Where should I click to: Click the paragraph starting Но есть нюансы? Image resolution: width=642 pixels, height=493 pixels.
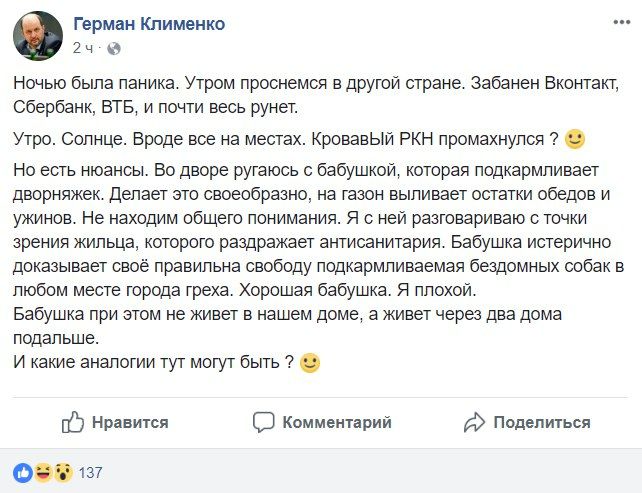(x=319, y=230)
